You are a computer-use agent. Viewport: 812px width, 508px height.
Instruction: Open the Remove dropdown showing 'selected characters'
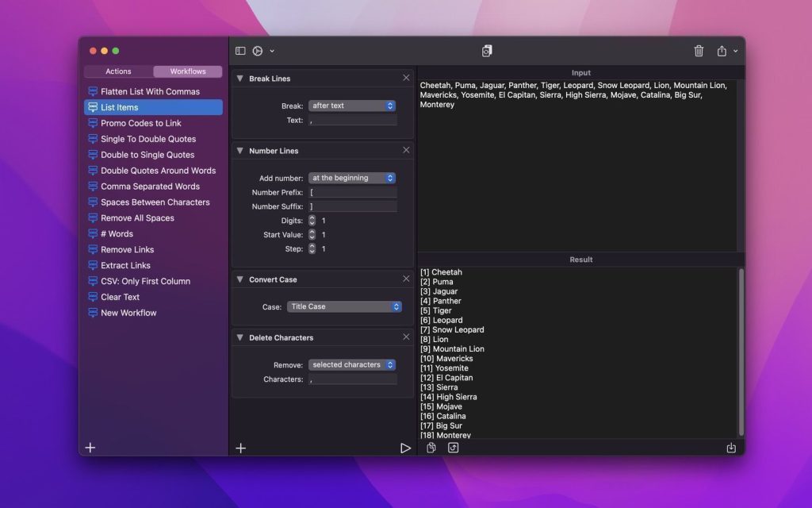(x=352, y=364)
